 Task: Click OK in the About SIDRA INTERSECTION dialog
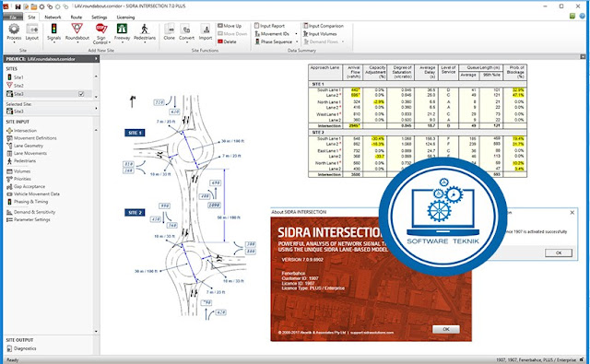click(x=446, y=329)
